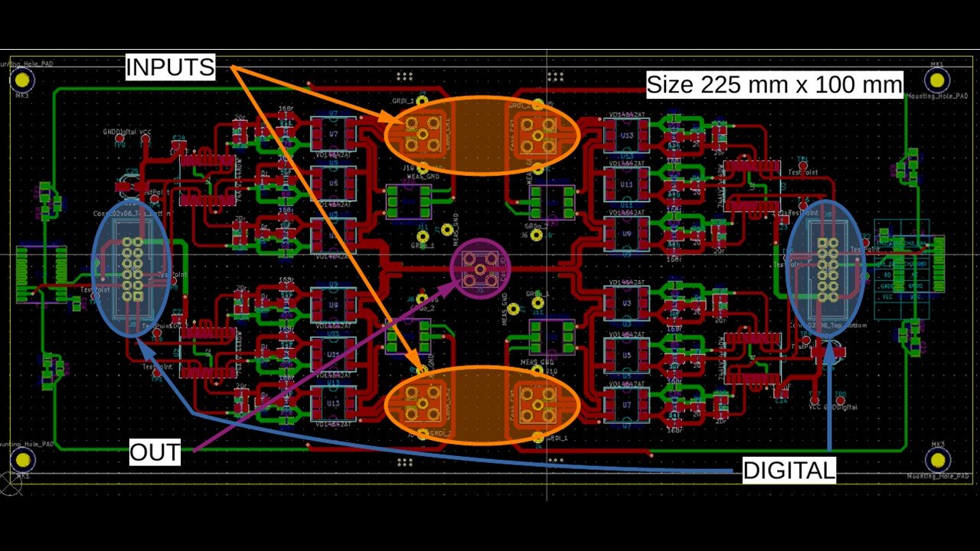Click the INPUTS annotation label

click(x=170, y=67)
